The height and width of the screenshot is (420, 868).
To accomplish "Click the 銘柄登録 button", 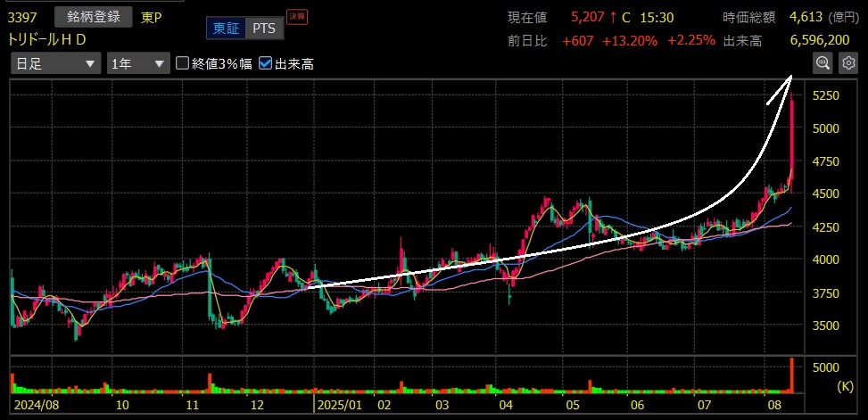I will tap(93, 17).
